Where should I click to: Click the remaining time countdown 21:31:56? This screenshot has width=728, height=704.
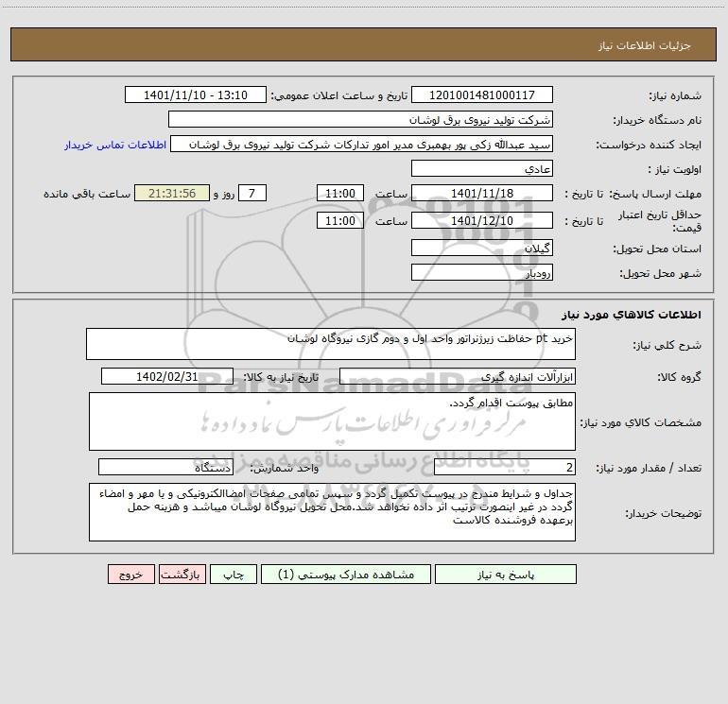[172, 193]
